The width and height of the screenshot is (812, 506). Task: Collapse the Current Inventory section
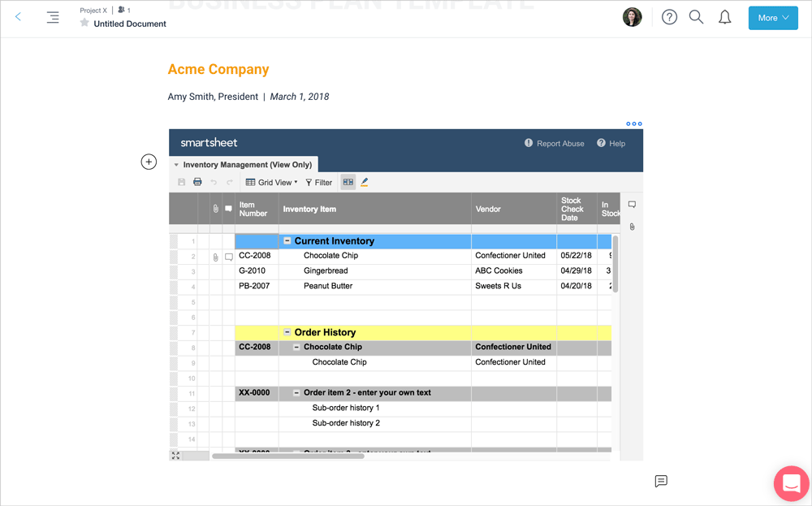click(x=287, y=241)
